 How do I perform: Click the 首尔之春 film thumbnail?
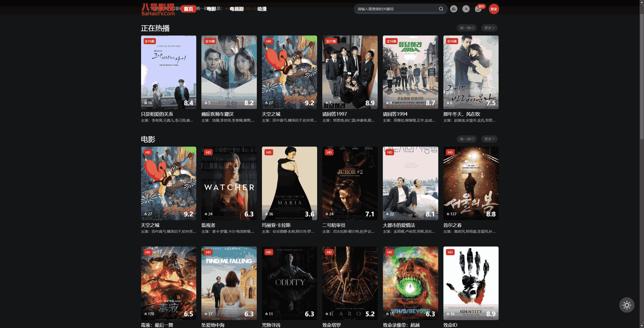click(x=470, y=183)
